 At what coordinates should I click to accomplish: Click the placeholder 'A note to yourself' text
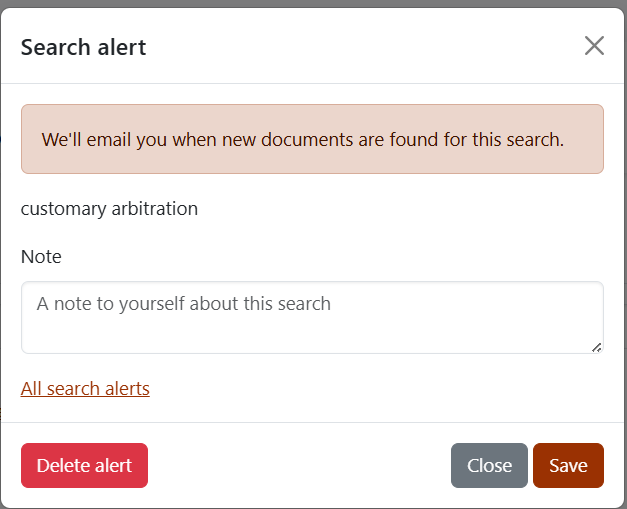pos(184,304)
